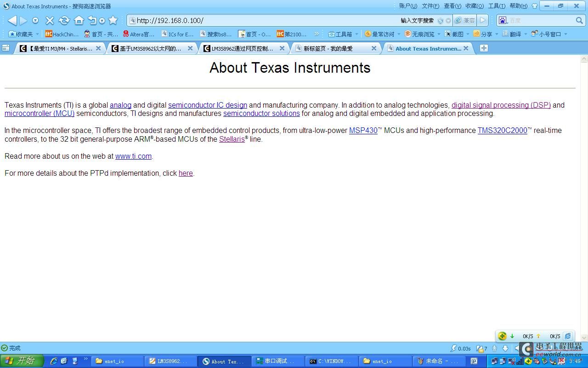Go to the browser home page
588x368 pixels.
(79, 20)
